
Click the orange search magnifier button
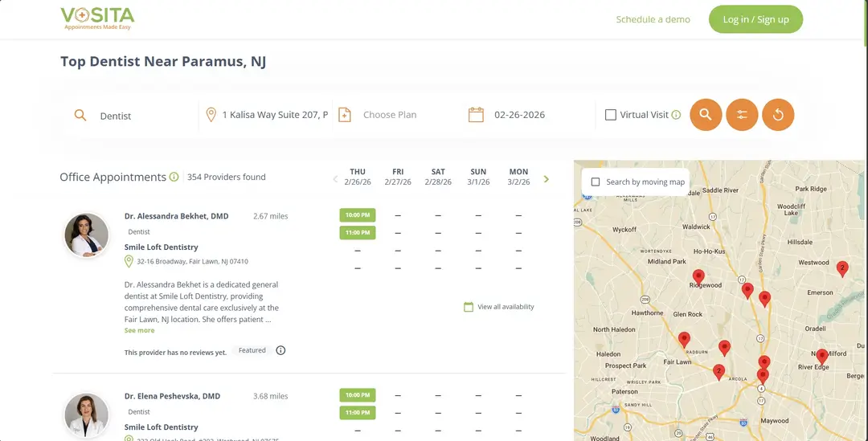(x=705, y=115)
